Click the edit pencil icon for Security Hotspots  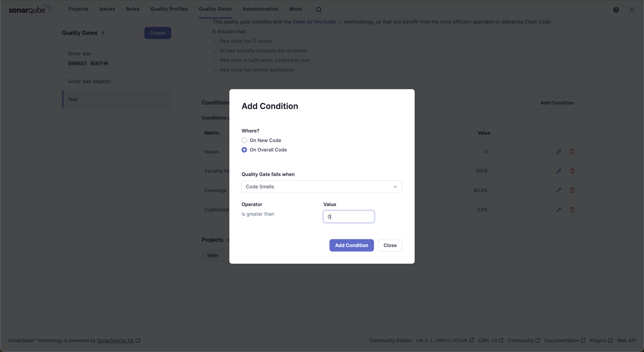click(x=558, y=171)
